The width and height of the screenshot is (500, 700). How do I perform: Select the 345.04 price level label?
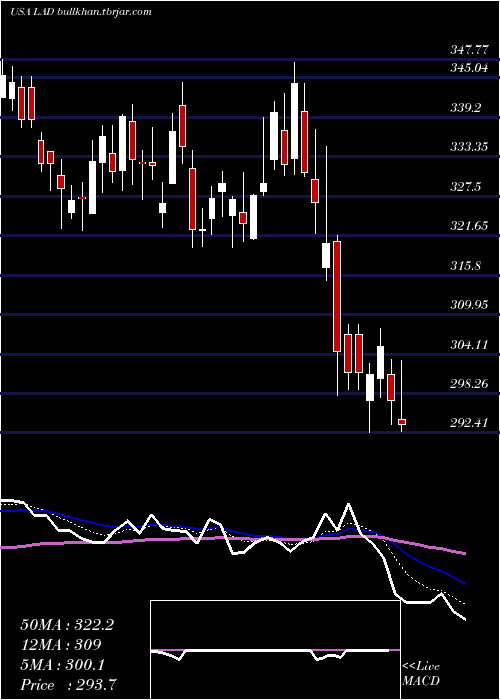pos(469,68)
